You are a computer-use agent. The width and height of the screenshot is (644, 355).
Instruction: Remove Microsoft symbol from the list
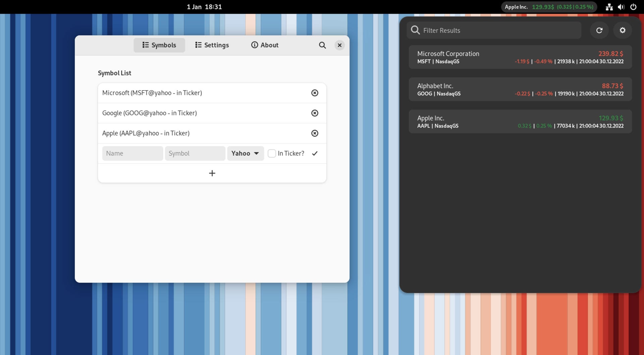[315, 93]
